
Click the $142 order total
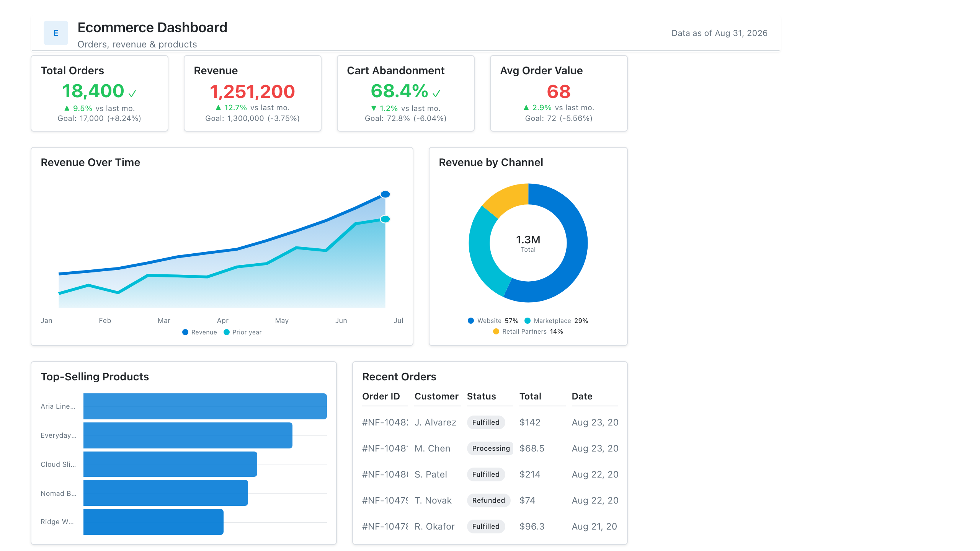point(530,422)
